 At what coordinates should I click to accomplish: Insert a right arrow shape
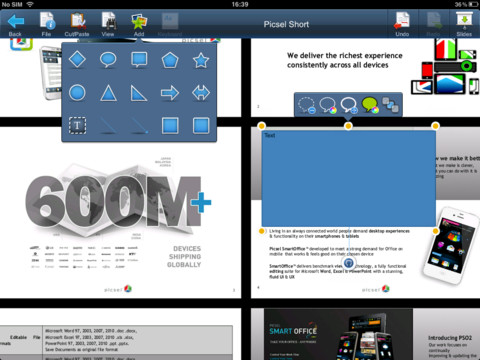[x=170, y=93]
